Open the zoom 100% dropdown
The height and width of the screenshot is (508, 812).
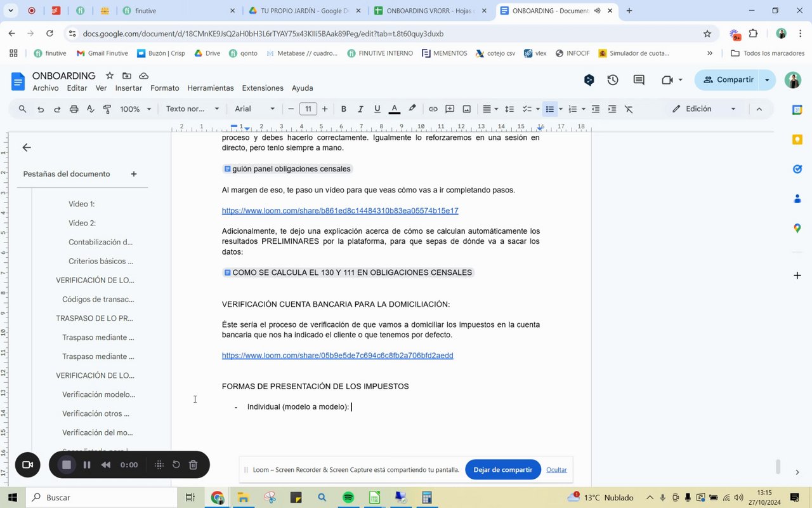click(136, 109)
